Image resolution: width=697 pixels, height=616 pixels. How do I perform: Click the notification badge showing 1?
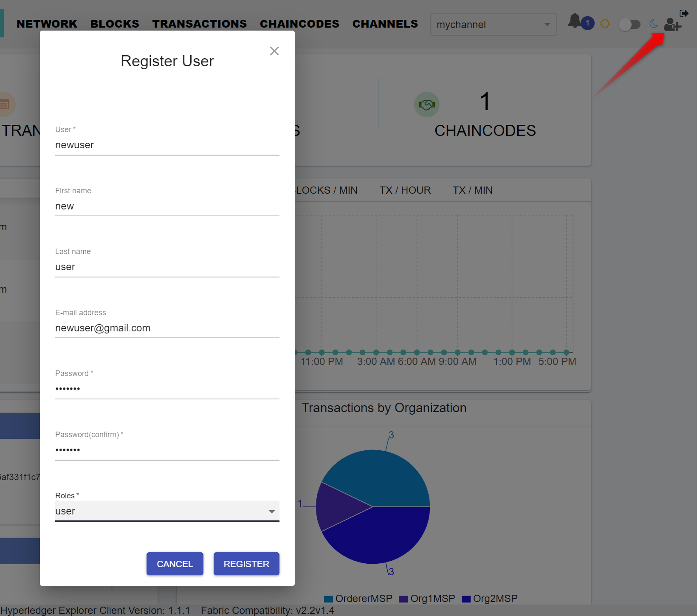coord(587,23)
